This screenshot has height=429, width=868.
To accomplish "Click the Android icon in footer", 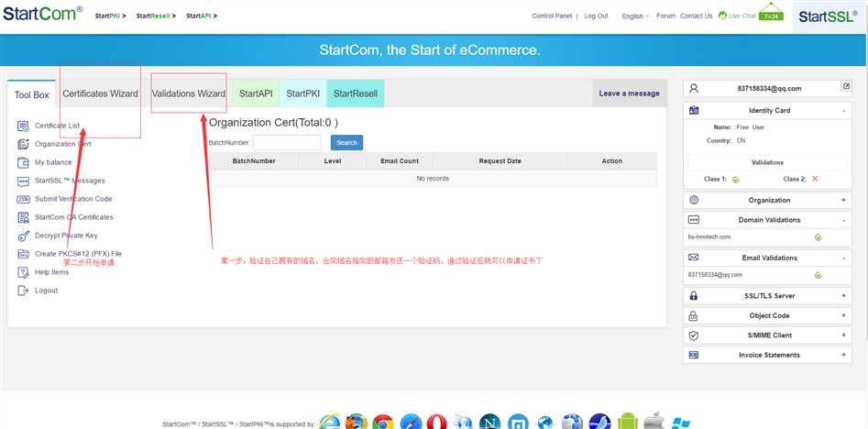I will pos(627,423).
